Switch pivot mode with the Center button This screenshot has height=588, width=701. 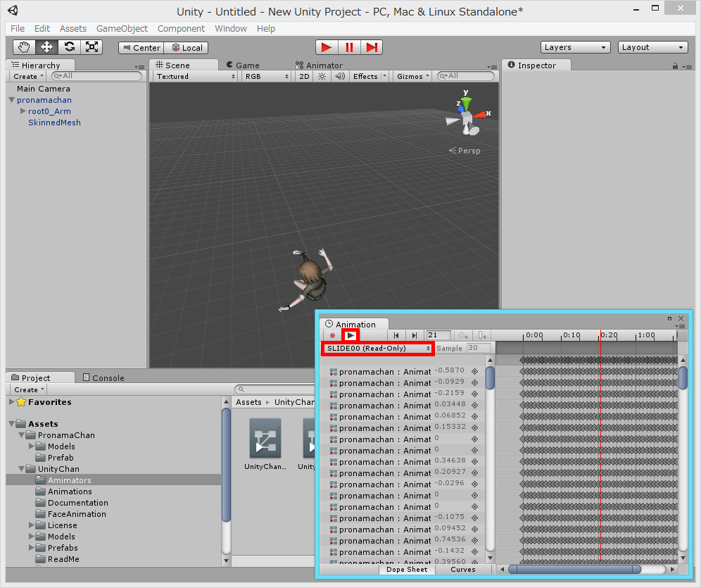point(140,47)
